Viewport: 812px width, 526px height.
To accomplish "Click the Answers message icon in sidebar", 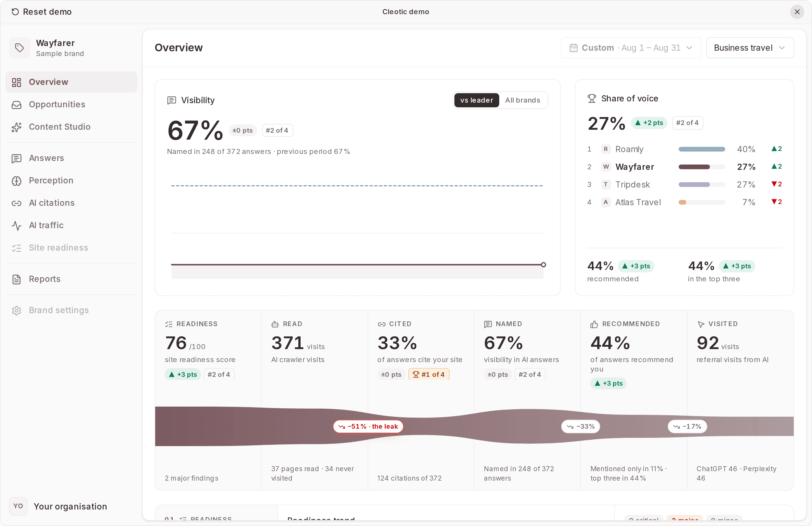I will [17, 159].
